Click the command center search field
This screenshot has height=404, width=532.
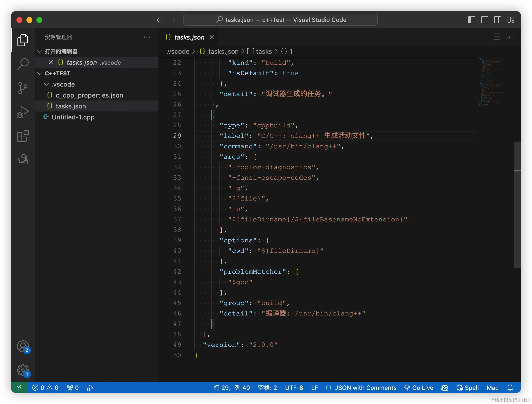280,20
